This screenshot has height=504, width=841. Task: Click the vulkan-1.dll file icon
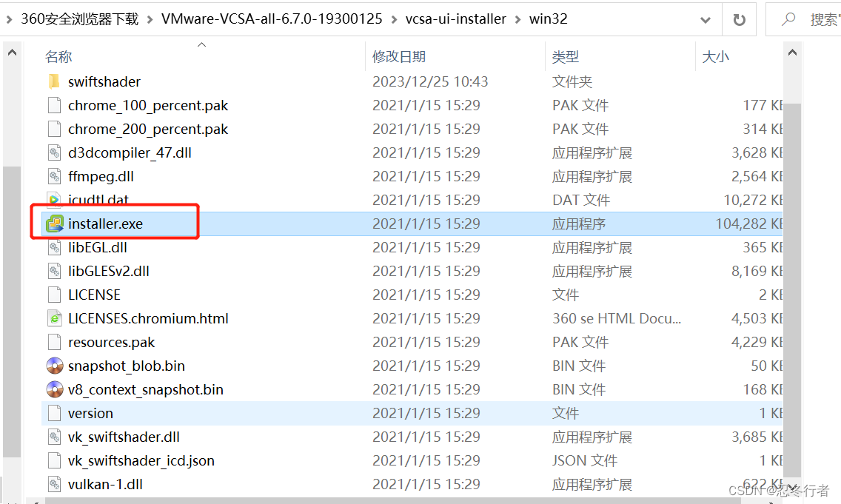tap(54, 484)
